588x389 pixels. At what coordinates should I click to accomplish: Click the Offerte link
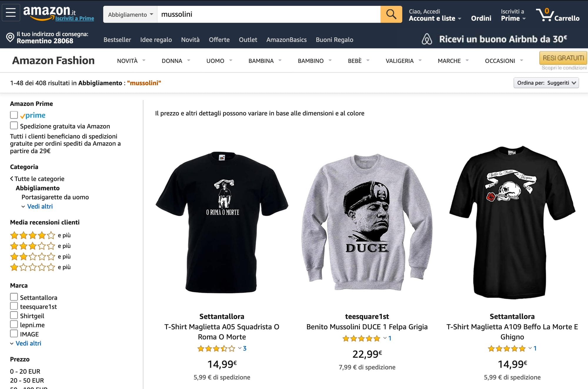pos(219,40)
